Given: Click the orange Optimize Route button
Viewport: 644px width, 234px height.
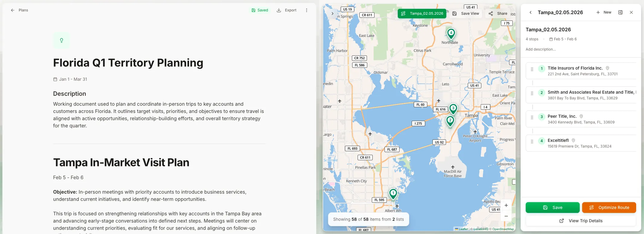Looking at the screenshot, I should [609, 207].
